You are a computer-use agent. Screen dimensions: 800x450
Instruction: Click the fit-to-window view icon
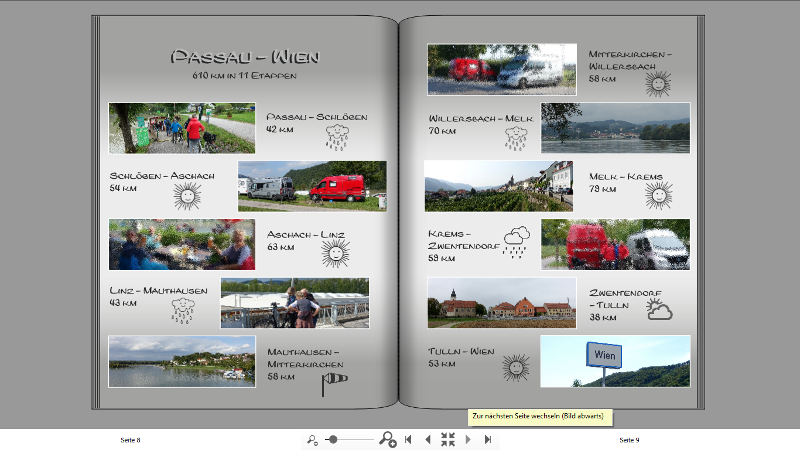click(448, 439)
